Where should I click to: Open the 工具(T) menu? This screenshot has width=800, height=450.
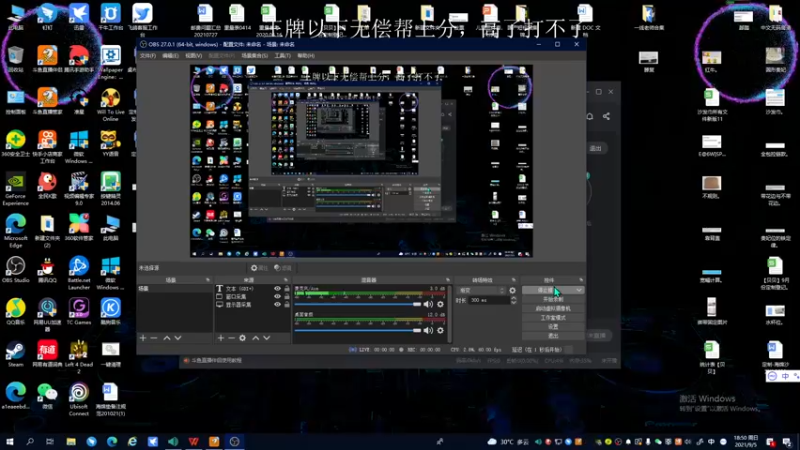point(283,56)
